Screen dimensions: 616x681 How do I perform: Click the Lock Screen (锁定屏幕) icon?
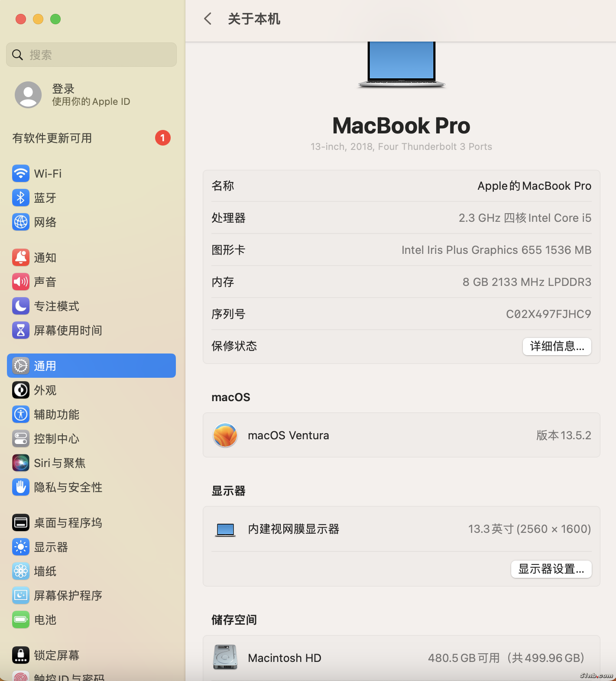point(21,655)
